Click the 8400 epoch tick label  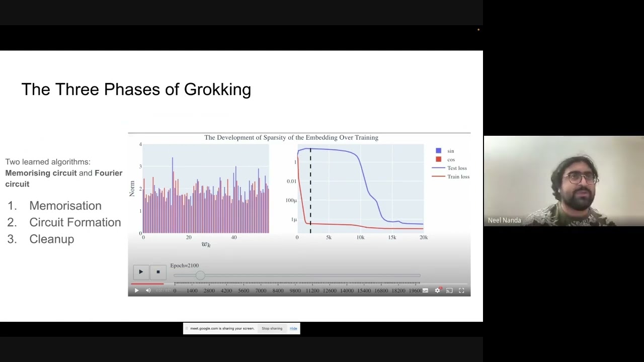click(x=278, y=291)
